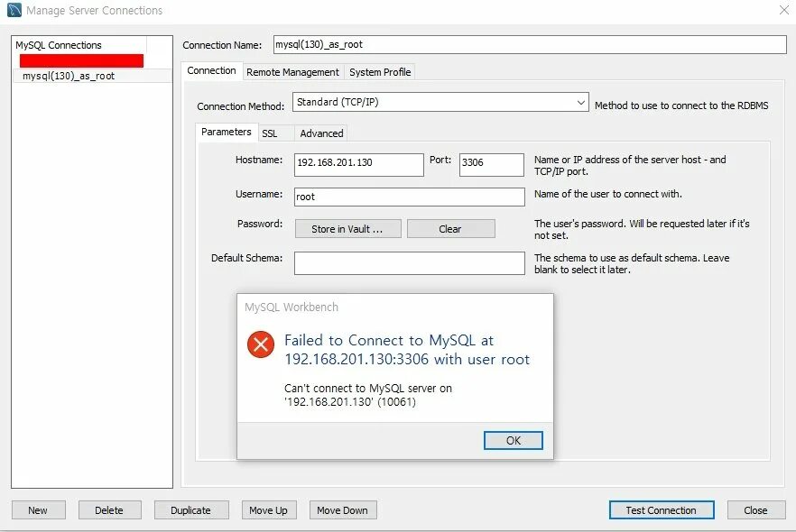
Task: Click the Close button at bottom right
Action: click(x=756, y=510)
